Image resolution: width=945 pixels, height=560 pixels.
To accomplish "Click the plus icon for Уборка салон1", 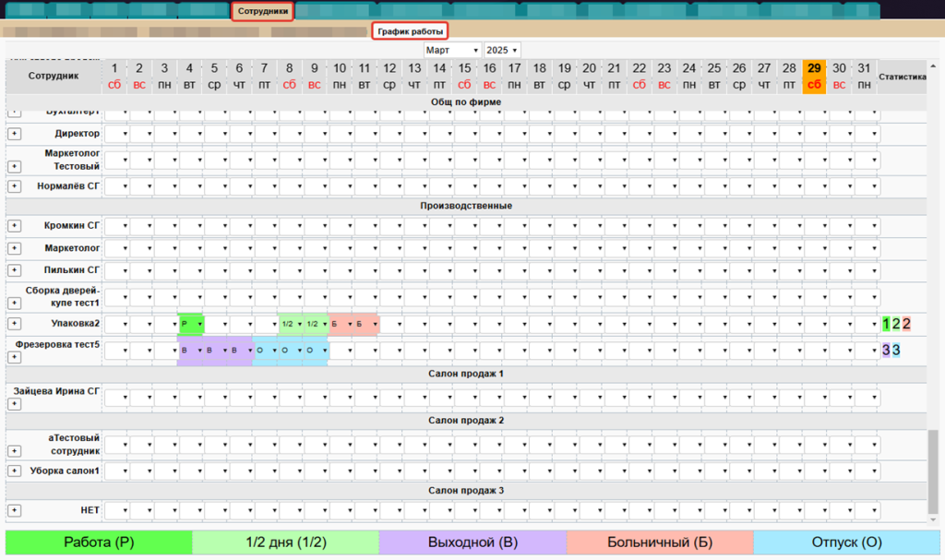I will coord(14,471).
